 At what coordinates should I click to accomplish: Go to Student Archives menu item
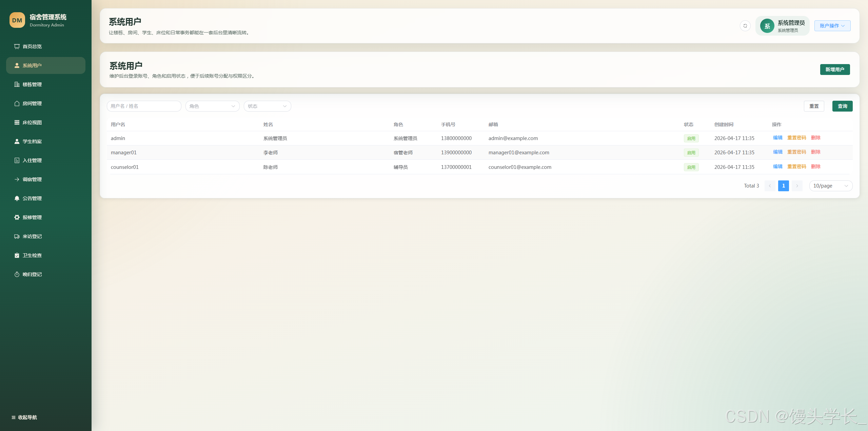click(32, 141)
